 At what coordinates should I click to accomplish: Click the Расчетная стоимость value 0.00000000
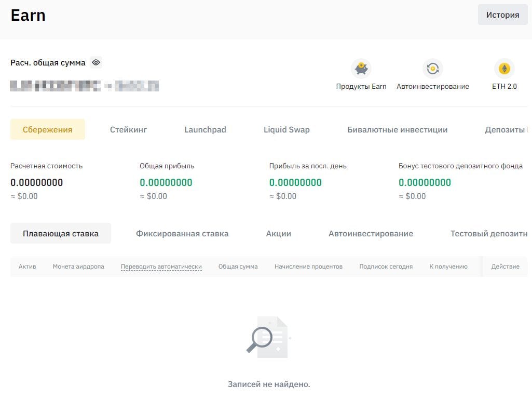37,182
